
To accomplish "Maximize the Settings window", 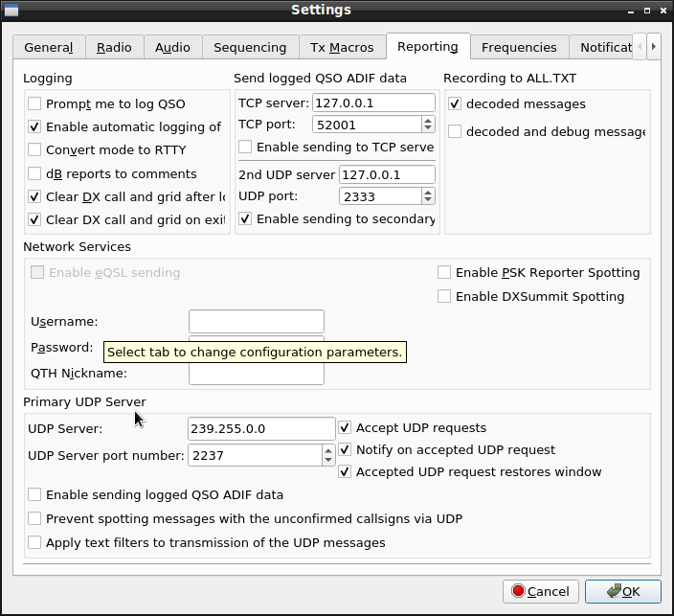I will (x=647, y=11).
